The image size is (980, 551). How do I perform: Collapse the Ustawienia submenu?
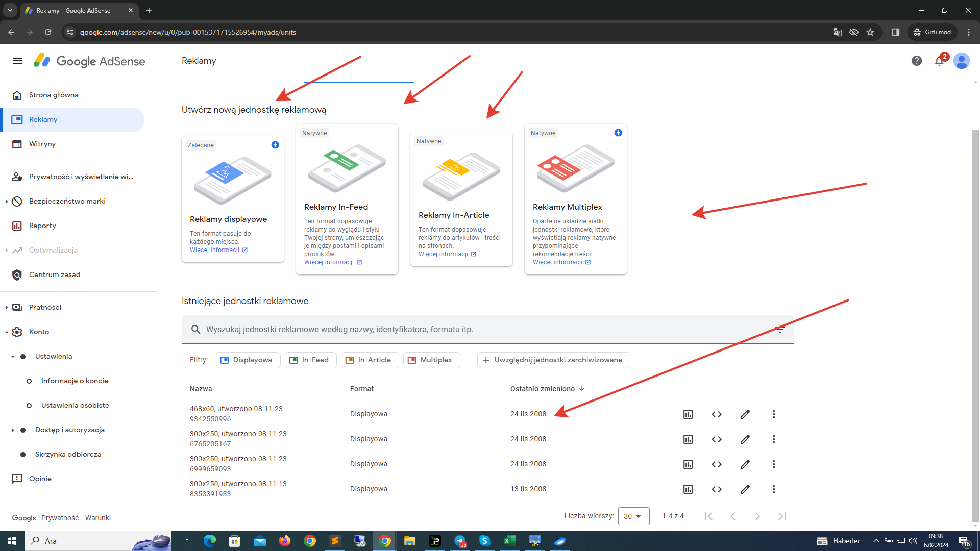pos(13,357)
